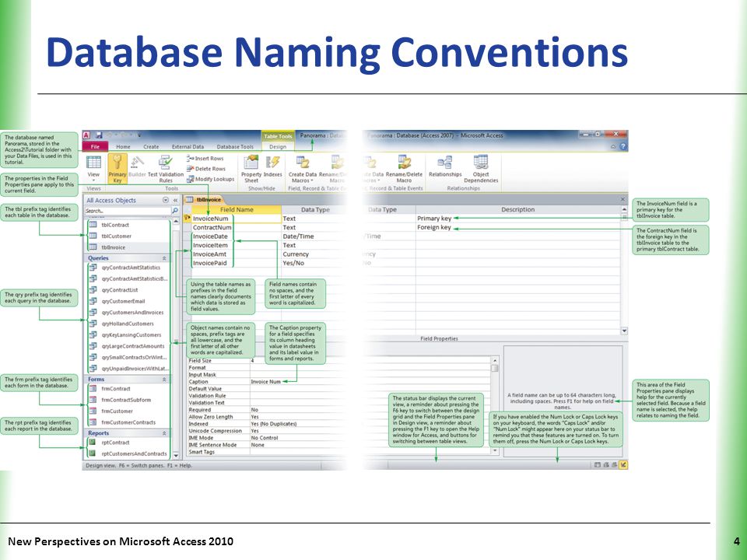The width and height of the screenshot is (747, 560).
Task: Click the InvoiceDate field name cell
Action: pos(236,236)
